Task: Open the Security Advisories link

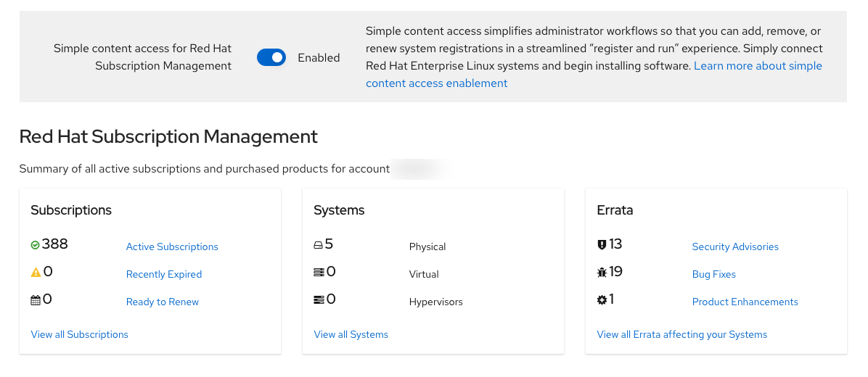Action: click(x=735, y=246)
